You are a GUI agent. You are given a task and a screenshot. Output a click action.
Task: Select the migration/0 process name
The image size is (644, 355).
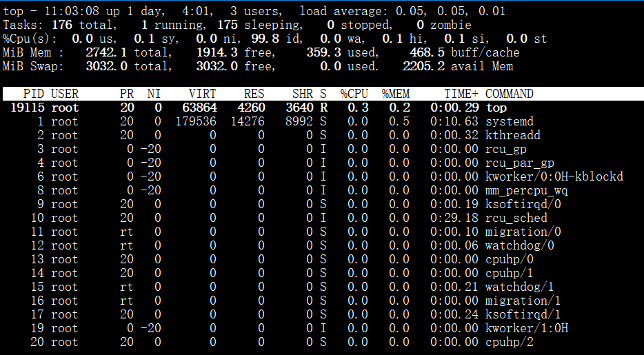pos(523,232)
